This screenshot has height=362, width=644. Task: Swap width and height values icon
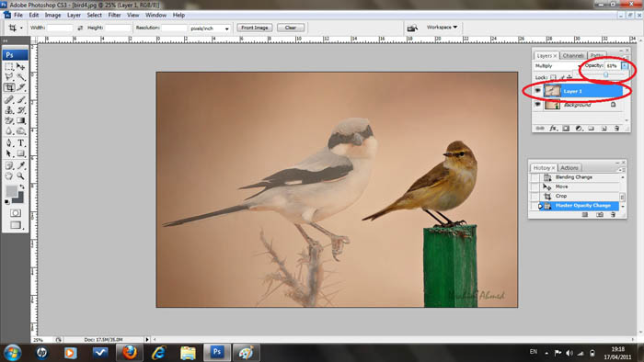pos(80,28)
